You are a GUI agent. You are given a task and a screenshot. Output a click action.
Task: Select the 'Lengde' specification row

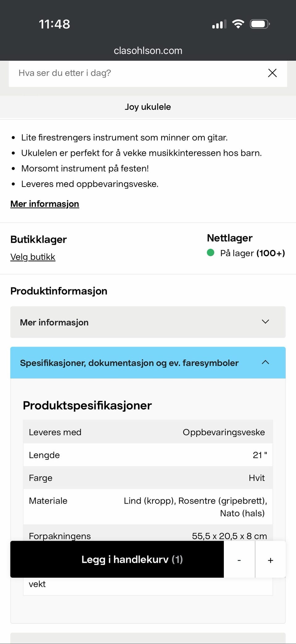(148, 455)
